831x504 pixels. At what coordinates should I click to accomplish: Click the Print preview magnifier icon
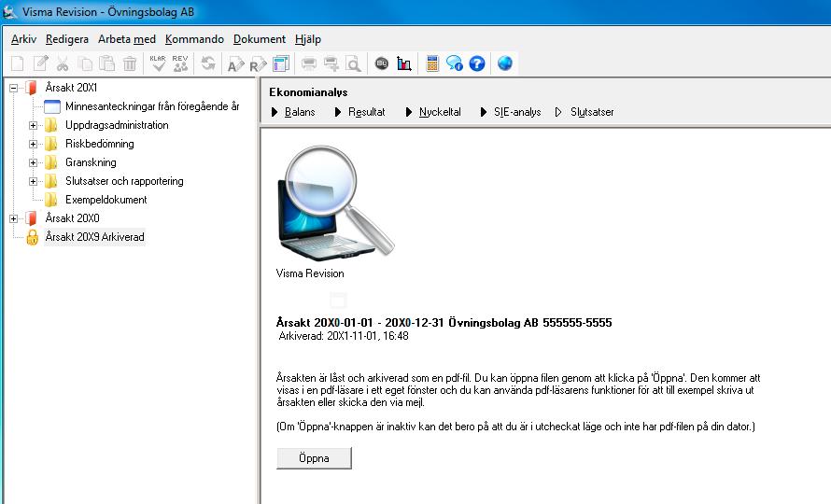(353, 64)
